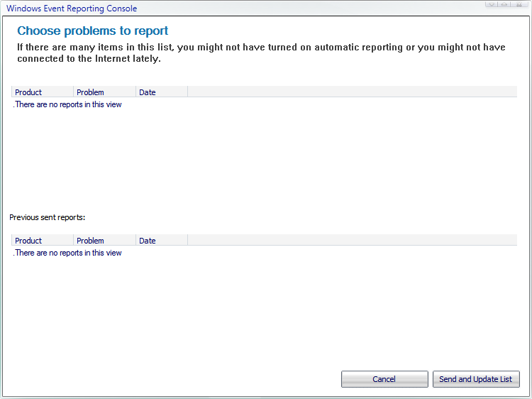Sort previous sent reports by Product column

[43, 241]
